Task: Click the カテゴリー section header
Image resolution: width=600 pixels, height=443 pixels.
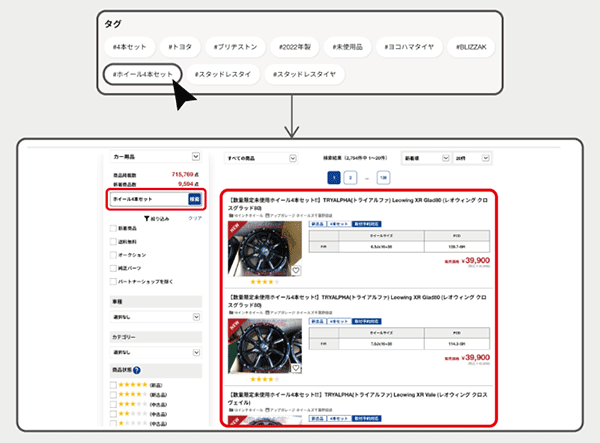Action: click(x=156, y=337)
